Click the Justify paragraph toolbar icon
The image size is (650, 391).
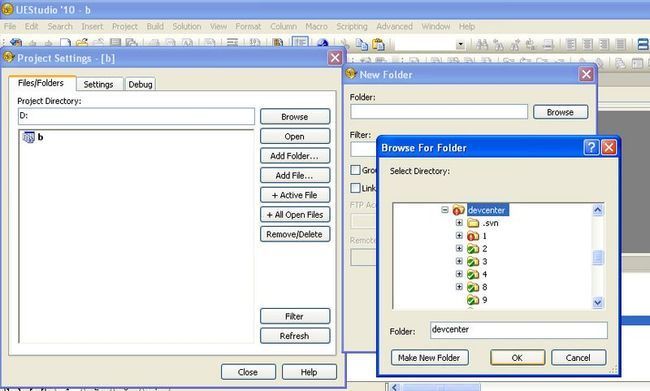[x=620, y=44]
